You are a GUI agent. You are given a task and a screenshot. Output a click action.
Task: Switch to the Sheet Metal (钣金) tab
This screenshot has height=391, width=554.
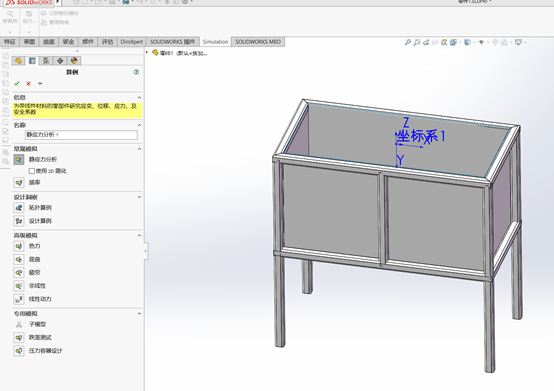[69, 42]
